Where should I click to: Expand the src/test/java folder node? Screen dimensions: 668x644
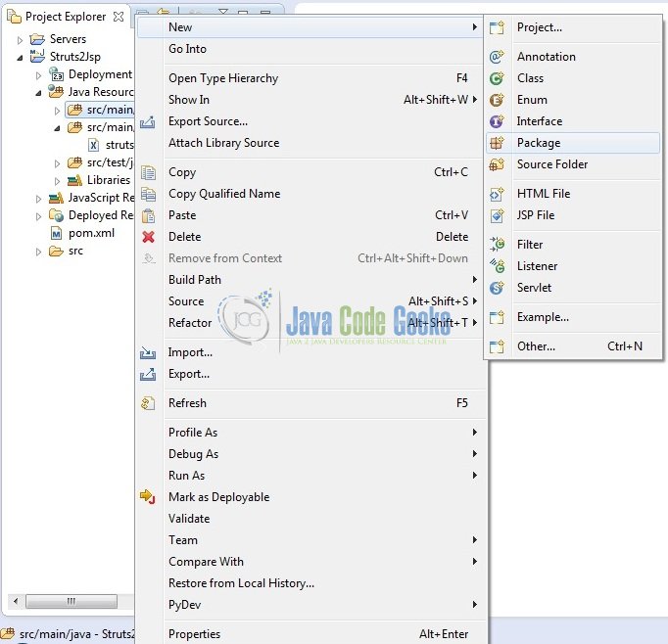click(57, 163)
